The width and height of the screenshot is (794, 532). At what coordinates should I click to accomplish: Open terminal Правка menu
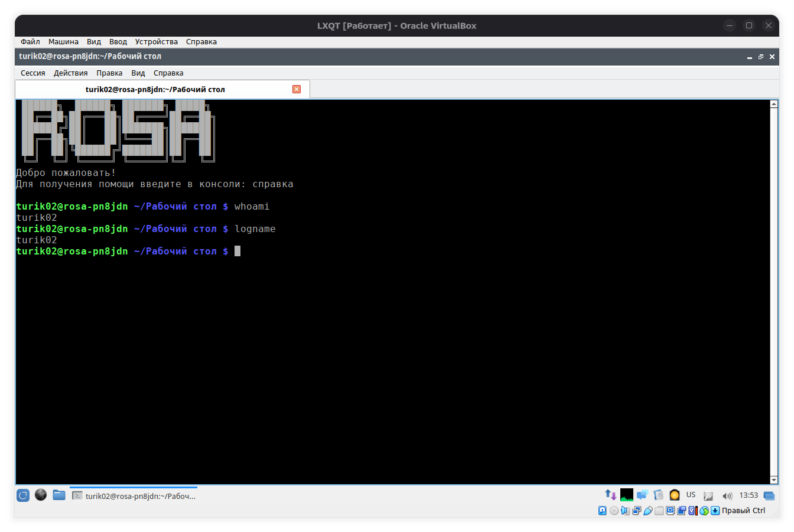pyautogui.click(x=109, y=73)
